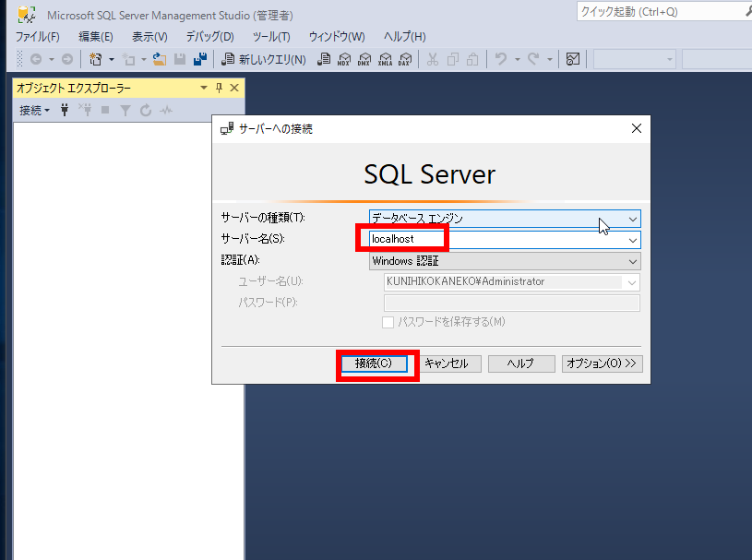
Task: Open the 表示(V) menu
Action: 149,36
